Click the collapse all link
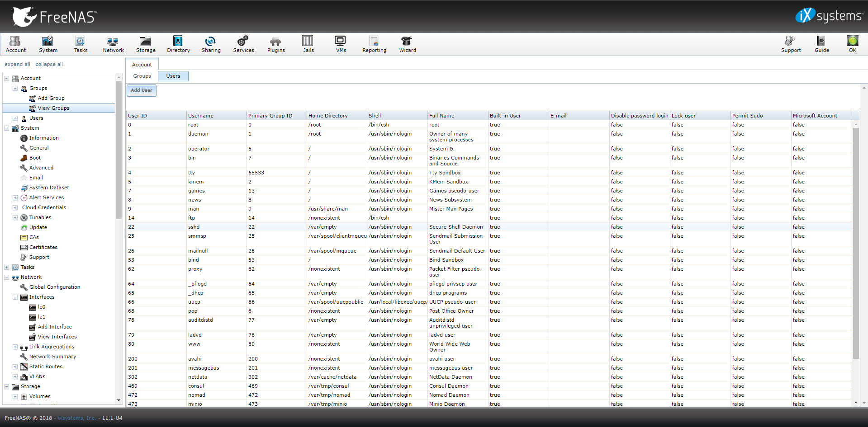The height and width of the screenshot is (427, 868). coord(49,64)
